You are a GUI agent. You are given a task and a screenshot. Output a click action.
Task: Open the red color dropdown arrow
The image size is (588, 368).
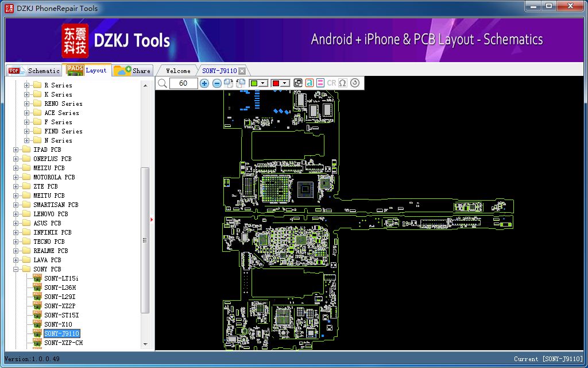click(x=285, y=83)
